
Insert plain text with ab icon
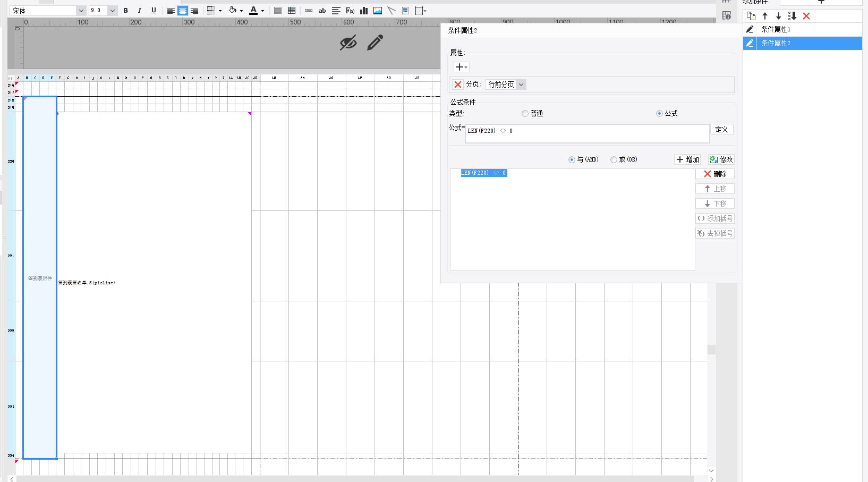[322, 11]
